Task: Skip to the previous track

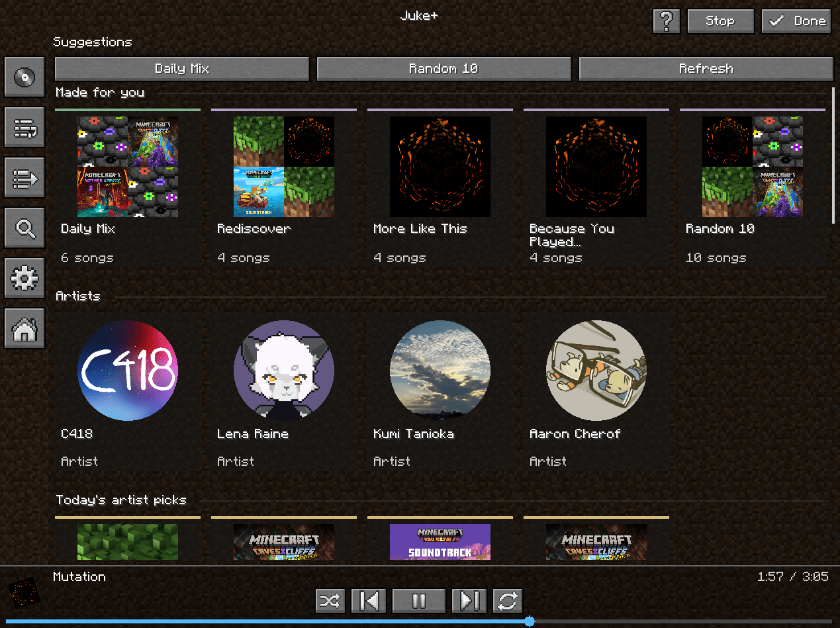Action: 368,601
